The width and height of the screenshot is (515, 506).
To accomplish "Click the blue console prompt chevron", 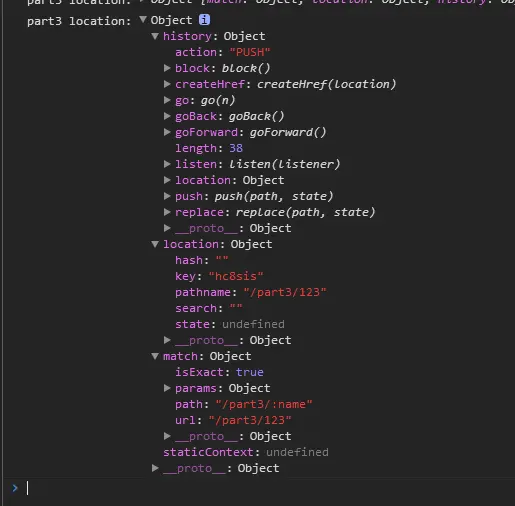I will (15, 488).
